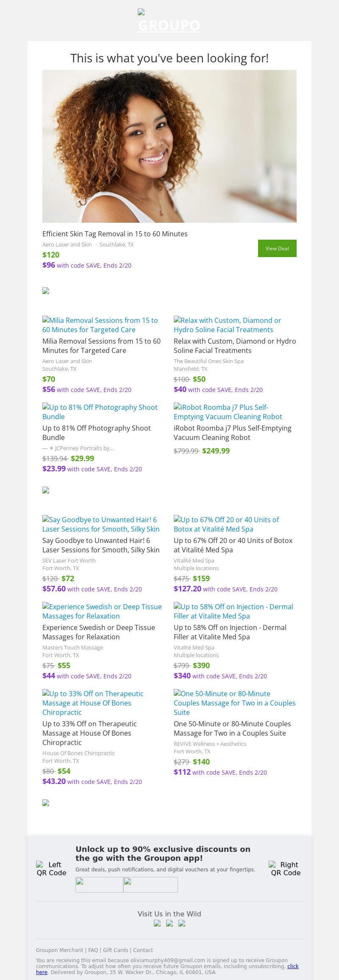Click the first social media icon
This screenshot has height=980, width=339.
pyautogui.click(x=157, y=923)
